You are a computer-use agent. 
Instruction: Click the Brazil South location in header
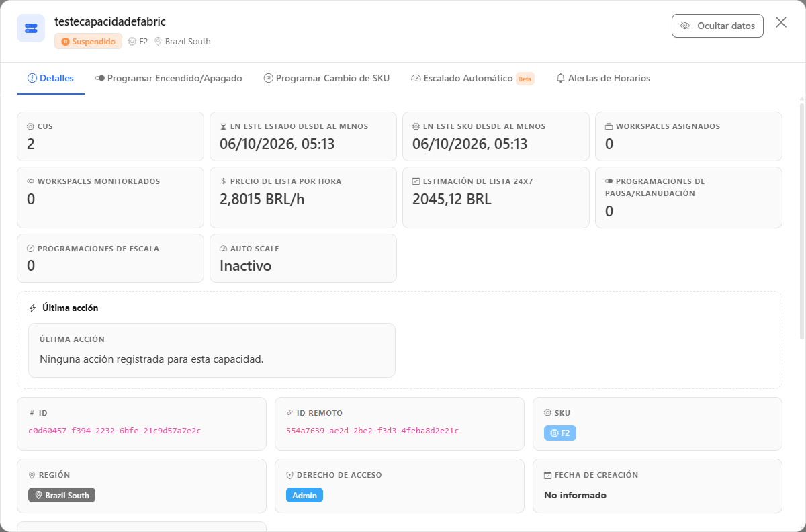(183, 41)
